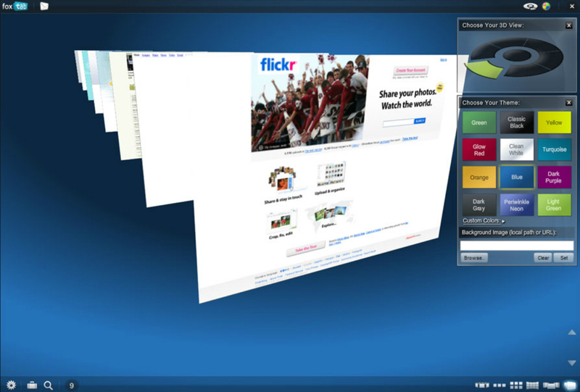Apply the Periwinkle Neon theme
The image size is (580, 392).
coord(517,205)
